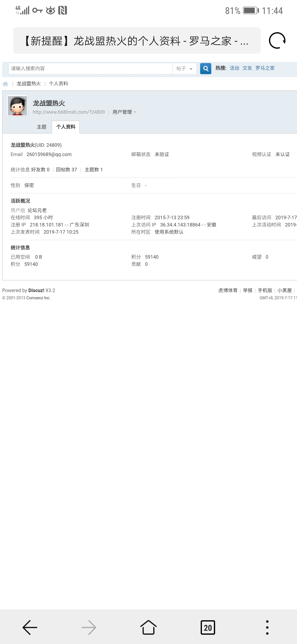Click user group link 论坛元老

(37, 210)
